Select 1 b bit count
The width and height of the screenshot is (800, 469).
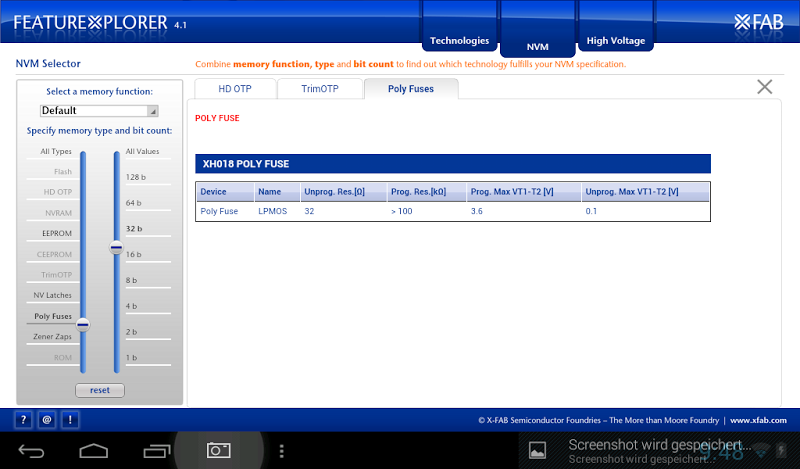point(132,358)
